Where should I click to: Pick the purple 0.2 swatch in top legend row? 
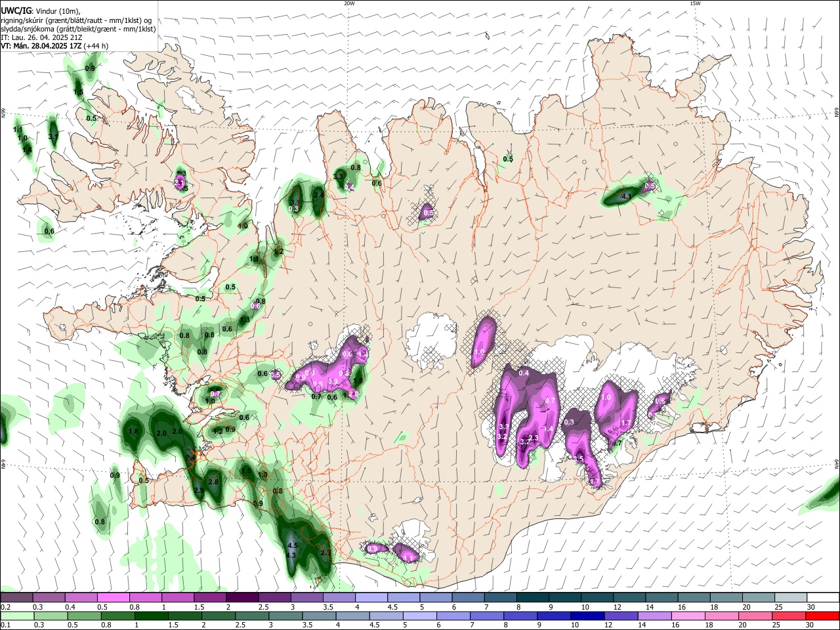(16, 598)
